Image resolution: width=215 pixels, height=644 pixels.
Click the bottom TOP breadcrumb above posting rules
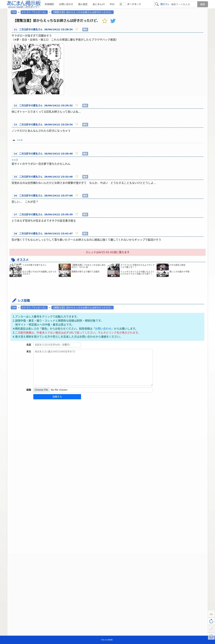coord(14,308)
